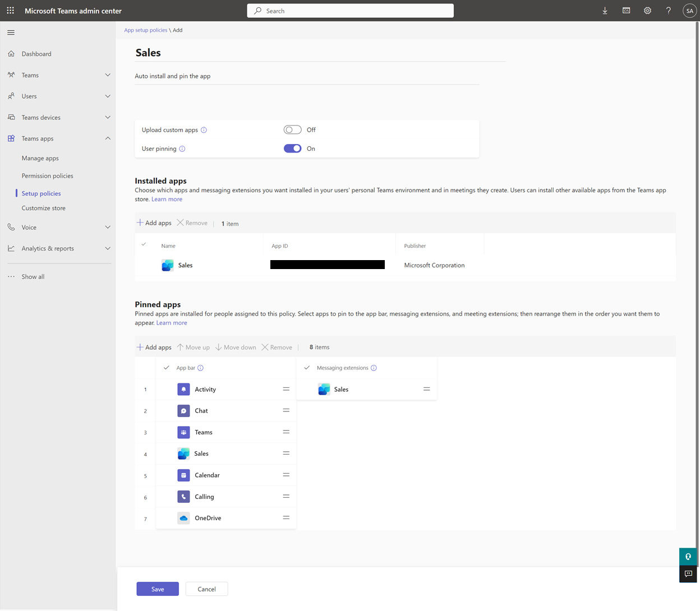Click the Upload custom apps info icon

click(x=204, y=130)
